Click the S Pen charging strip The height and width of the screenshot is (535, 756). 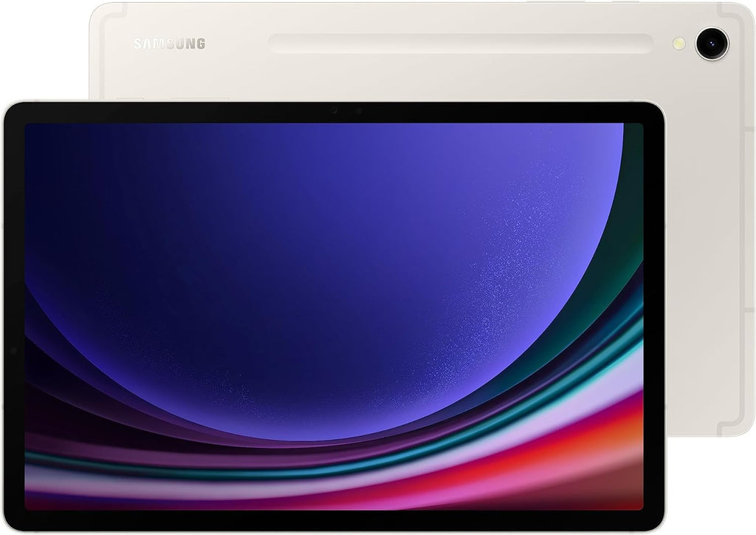tap(461, 44)
